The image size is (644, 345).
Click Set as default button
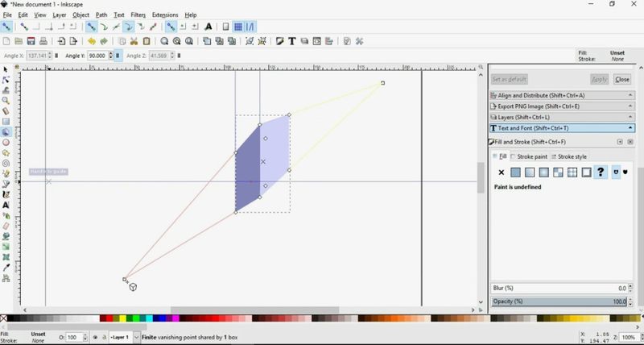tap(510, 79)
